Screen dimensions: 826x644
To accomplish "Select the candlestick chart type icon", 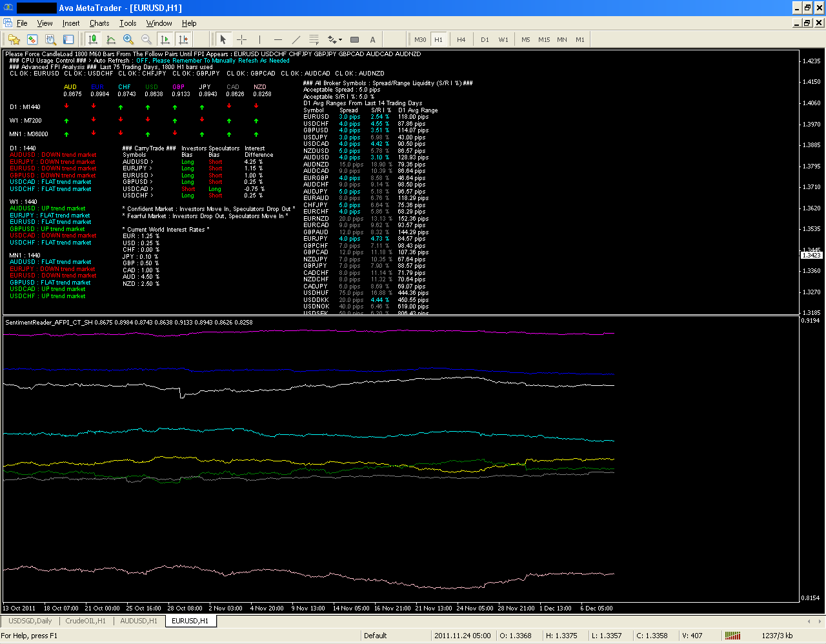I will 93,39.
